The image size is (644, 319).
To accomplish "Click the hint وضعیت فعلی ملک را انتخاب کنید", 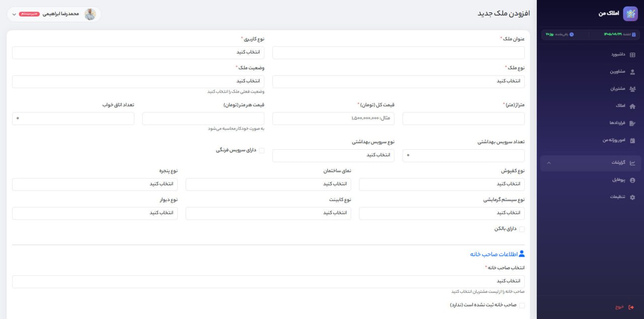I will [x=236, y=91].
